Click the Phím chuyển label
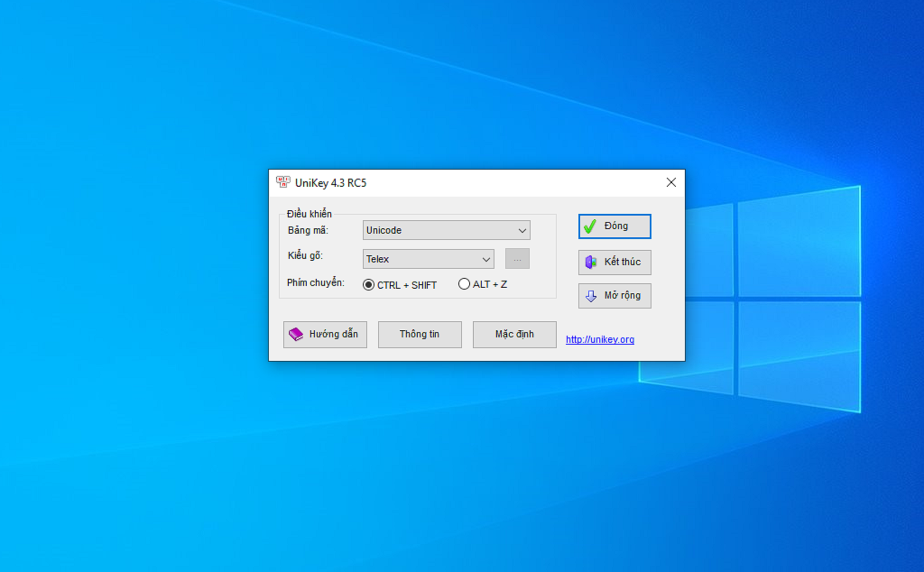 pyautogui.click(x=315, y=283)
